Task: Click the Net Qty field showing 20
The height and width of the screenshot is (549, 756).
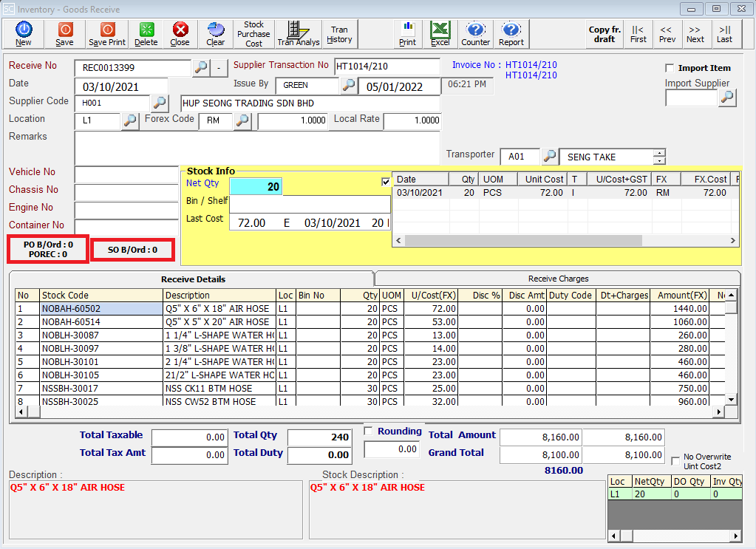Action: click(256, 186)
